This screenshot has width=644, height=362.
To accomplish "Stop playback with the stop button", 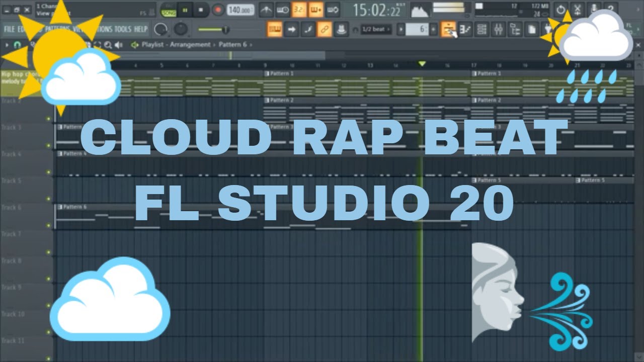I will click(x=201, y=10).
